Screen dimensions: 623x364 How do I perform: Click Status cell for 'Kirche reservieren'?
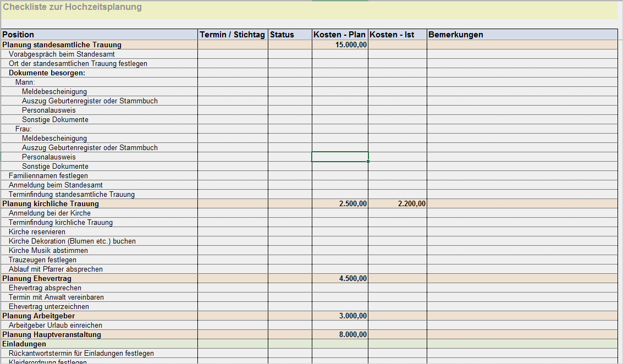click(290, 231)
